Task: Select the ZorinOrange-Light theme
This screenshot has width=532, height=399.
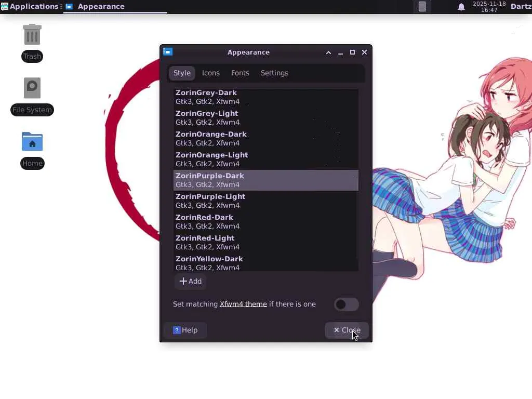Action: tap(265, 159)
